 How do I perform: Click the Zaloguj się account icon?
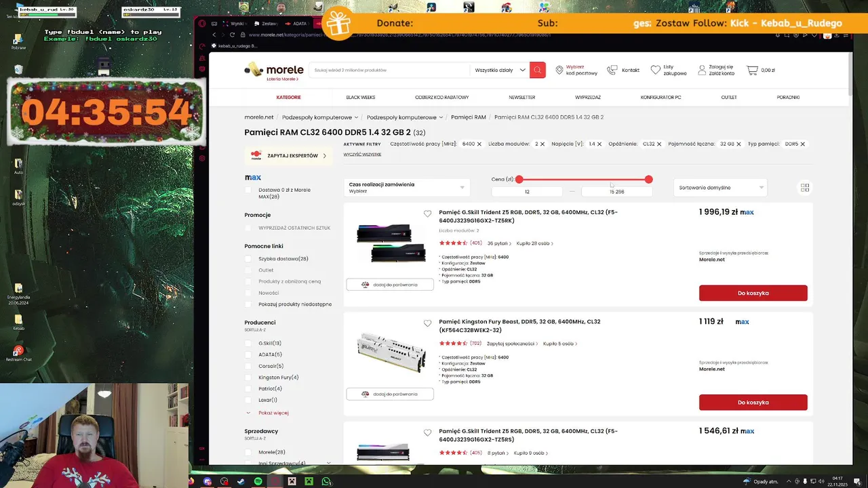coord(701,70)
